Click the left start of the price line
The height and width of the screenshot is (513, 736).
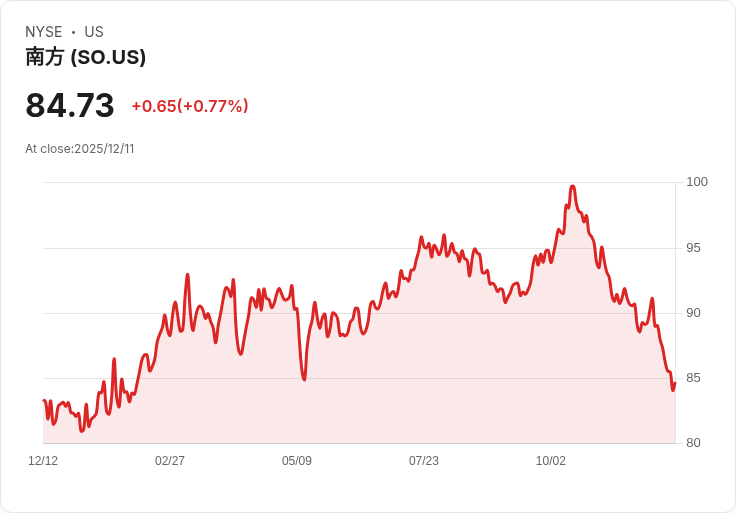coord(44,401)
